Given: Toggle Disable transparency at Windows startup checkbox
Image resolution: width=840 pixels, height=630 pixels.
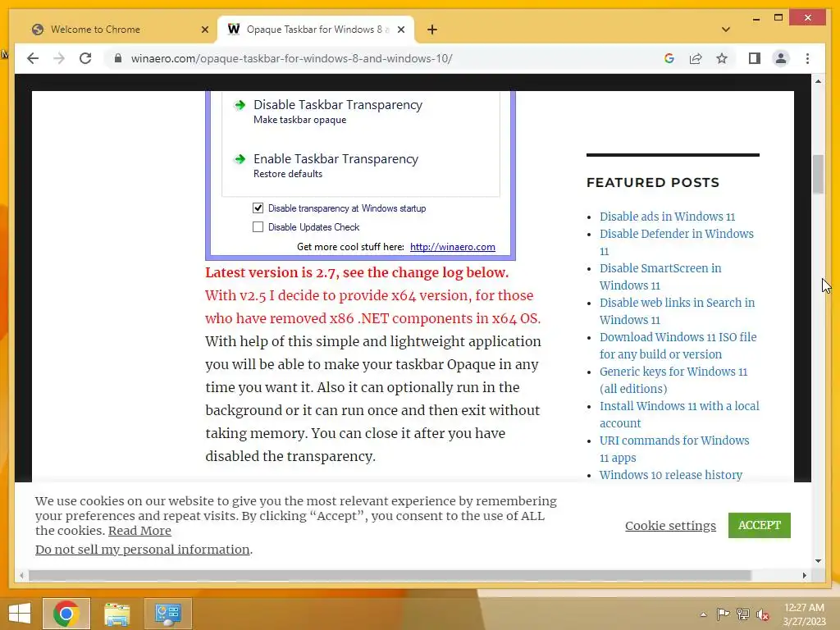Looking at the screenshot, I should click(x=258, y=208).
